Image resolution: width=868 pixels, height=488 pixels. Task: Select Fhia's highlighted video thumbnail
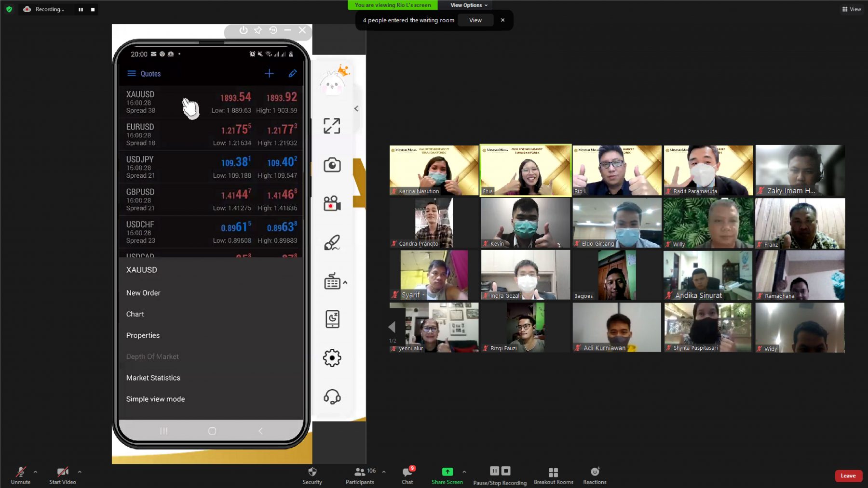526,170
